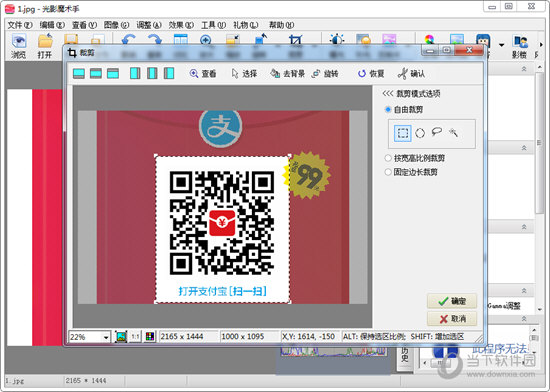Click the 确定 OK button

click(x=452, y=301)
